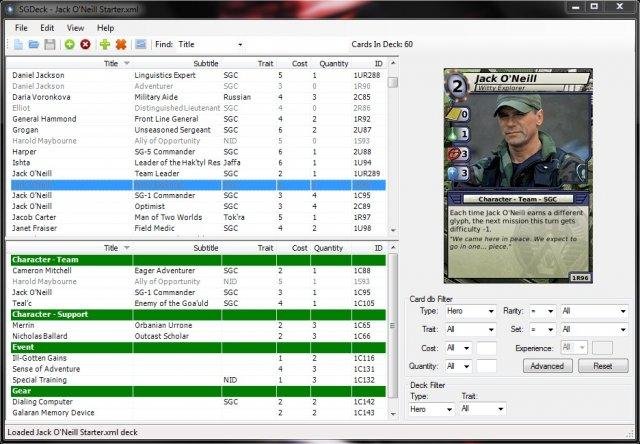Select Dialing Computer in the deck

click(x=198, y=402)
